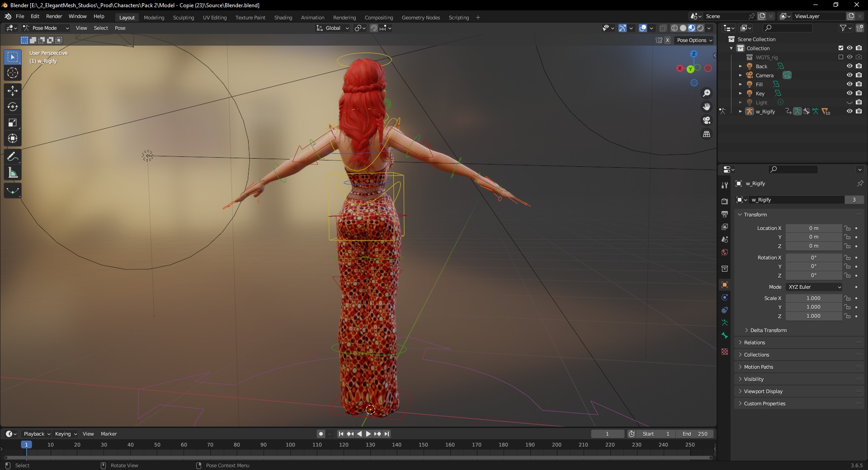This screenshot has width=868, height=470.
Task: Open Pose Options dropdown
Action: [694, 40]
